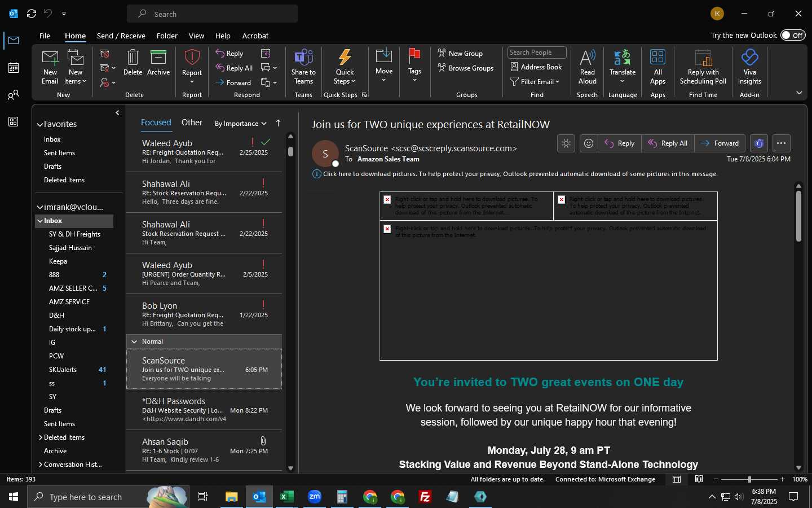React with the emoji smiley button
Image resolution: width=812 pixels, height=508 pixels.
[589, 143]
